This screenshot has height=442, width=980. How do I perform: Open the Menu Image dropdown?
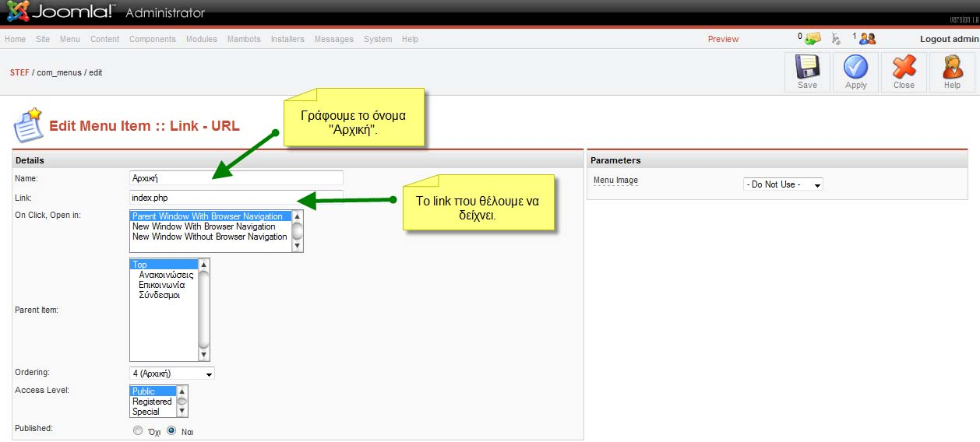click(x=783, y=184)
